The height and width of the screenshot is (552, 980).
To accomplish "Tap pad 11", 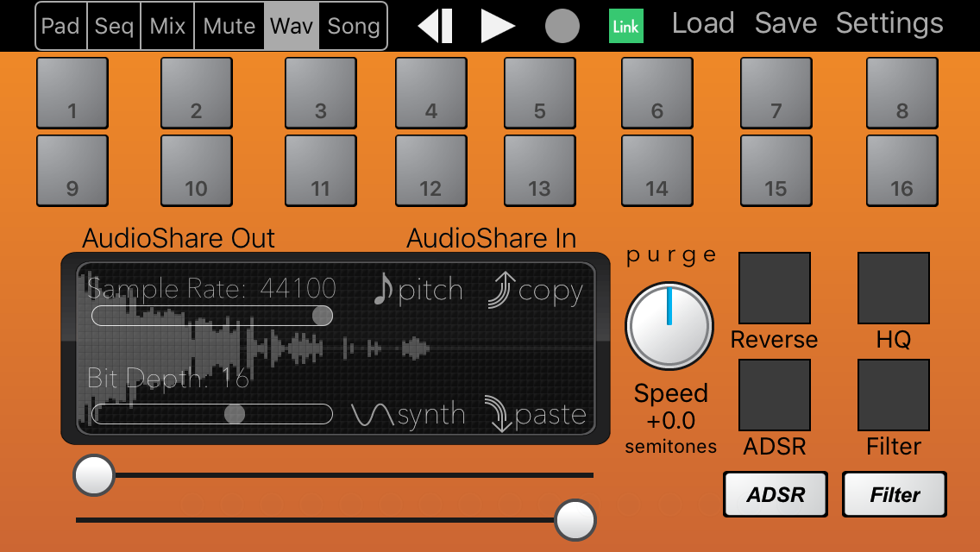I will 321,171.
